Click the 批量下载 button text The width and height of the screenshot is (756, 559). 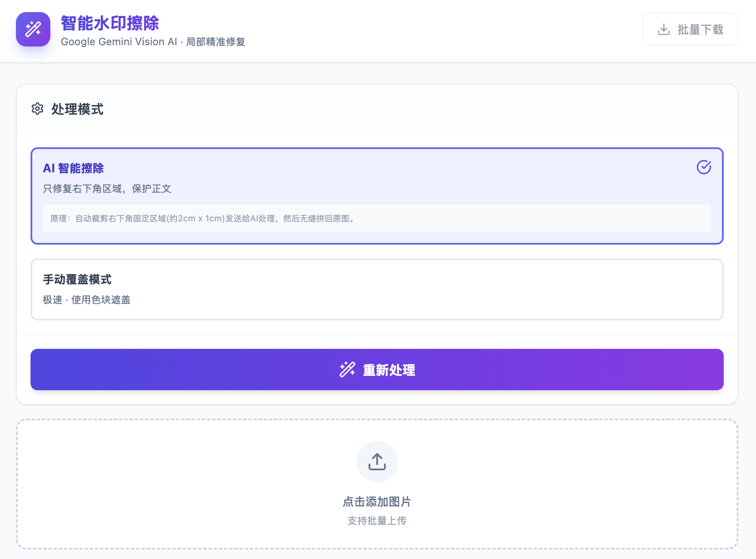[x=700, y=29]
